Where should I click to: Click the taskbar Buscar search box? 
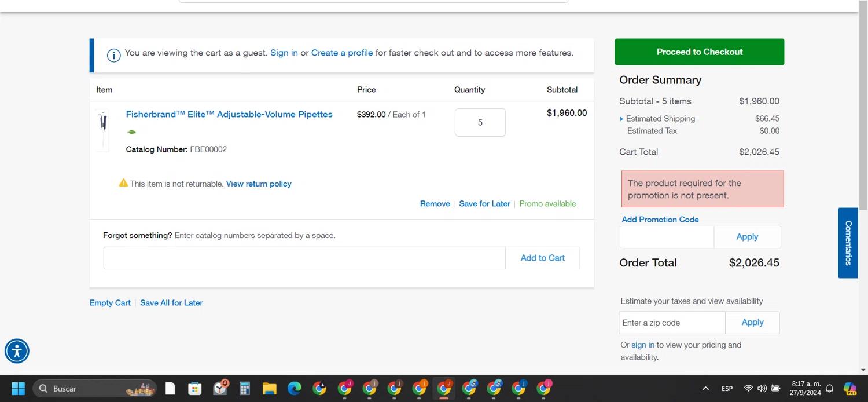coord(94,389)
